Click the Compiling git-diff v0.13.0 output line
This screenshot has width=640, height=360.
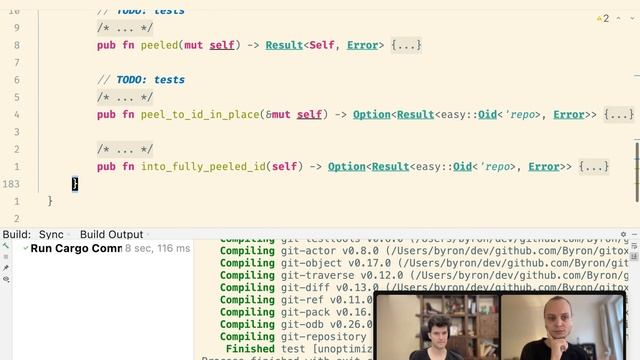pyautogui.click(x=424, y=287)
